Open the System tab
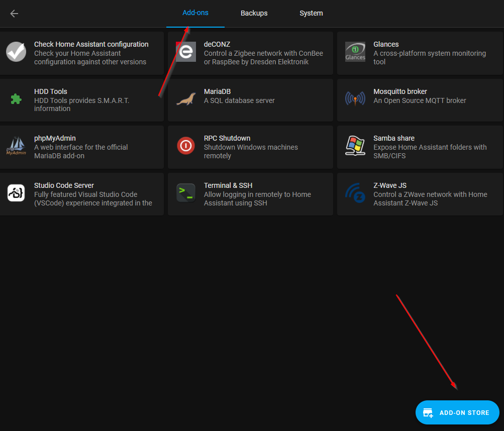The width and height of the screenshot is (504, 431). coord(311,13)
